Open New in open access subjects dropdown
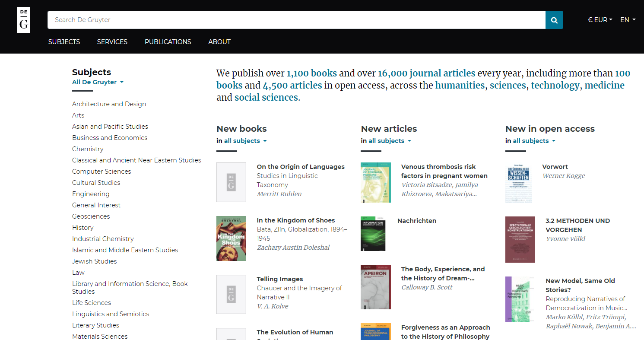644x340 pixels. point(534,141)
